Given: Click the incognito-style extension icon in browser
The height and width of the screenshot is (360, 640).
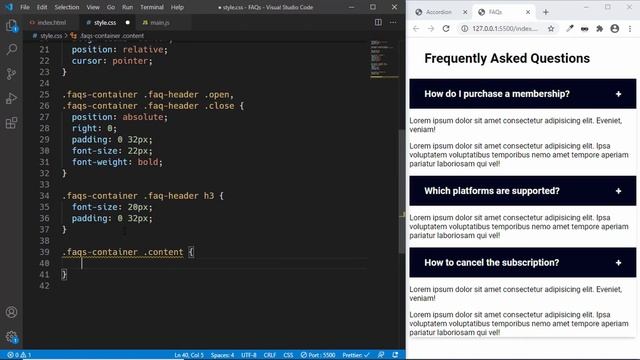Looking at the screenshot, I should pyautogui.click(x=585, y=29).
